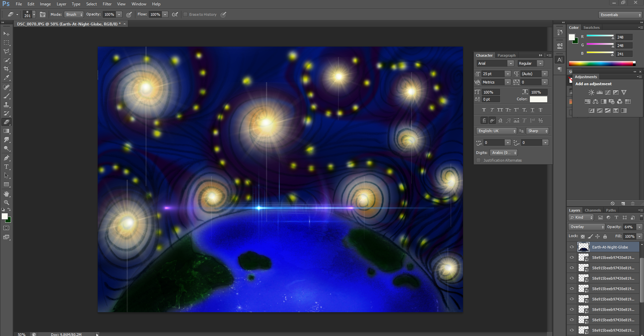
Task: Select the Hand tool
Action: 6,194
